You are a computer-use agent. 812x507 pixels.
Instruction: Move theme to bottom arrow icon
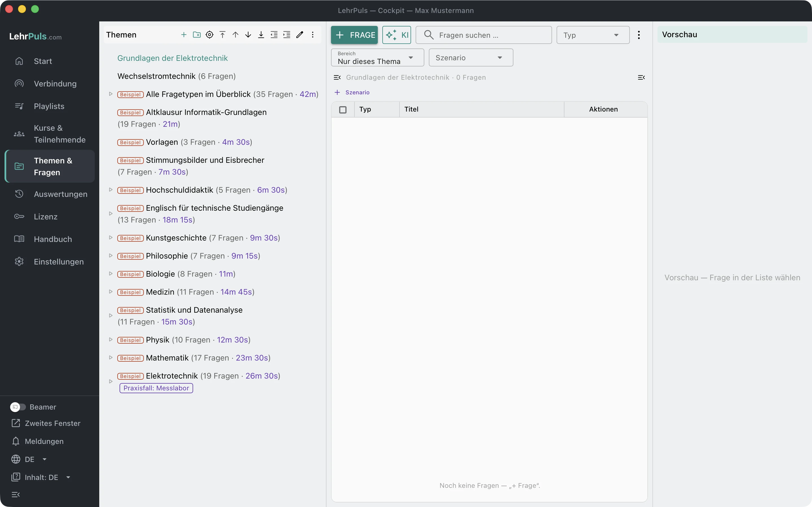(261, 35)
